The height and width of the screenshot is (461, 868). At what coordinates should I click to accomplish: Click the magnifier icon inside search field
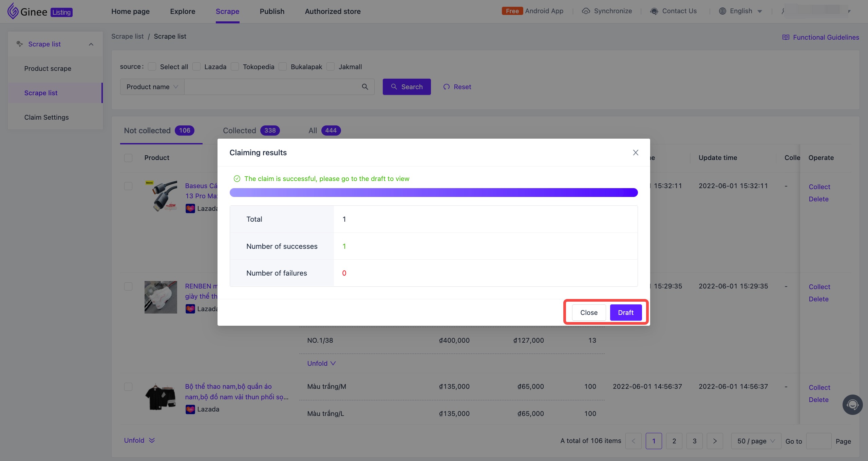click(x=365, y=87)
